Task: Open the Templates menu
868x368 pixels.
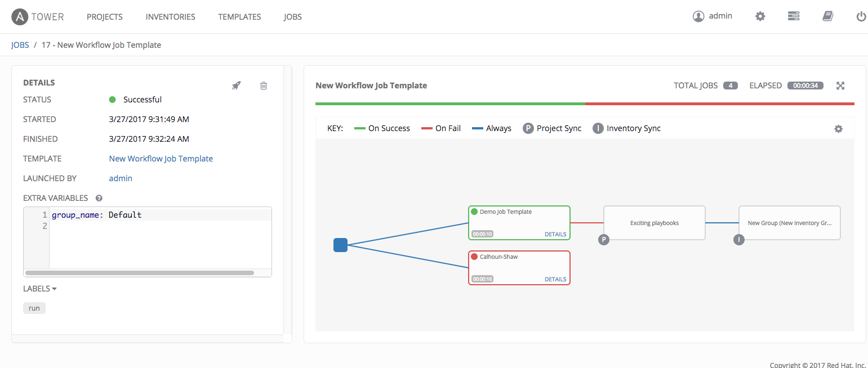Action: pyautogui.click(x=239, y=17)
